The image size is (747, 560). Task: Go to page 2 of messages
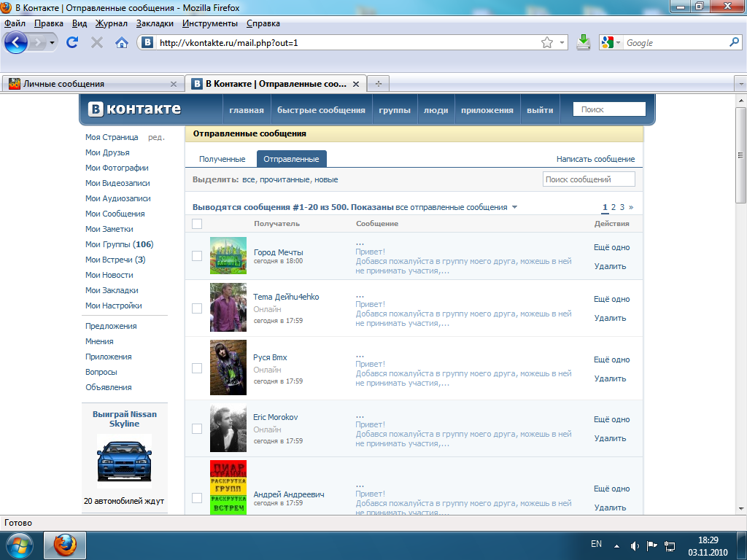click(613, 207)
